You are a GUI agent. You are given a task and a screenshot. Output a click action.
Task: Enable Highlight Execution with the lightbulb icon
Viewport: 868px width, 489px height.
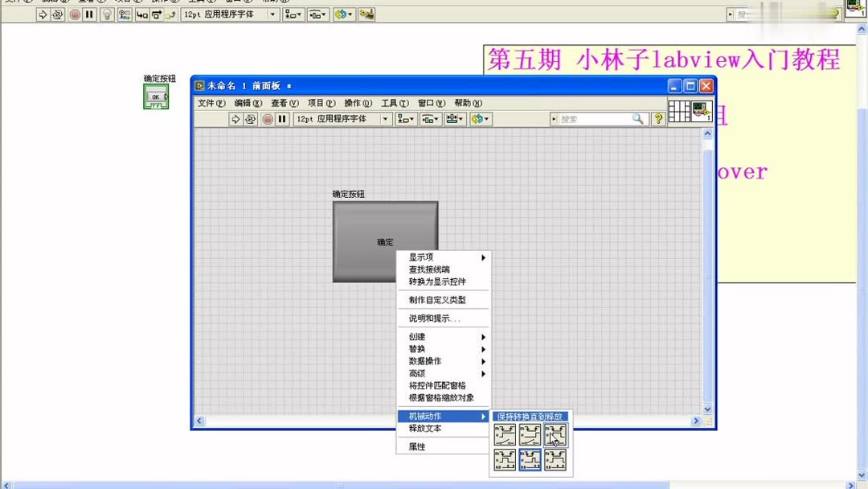[106, 14]
